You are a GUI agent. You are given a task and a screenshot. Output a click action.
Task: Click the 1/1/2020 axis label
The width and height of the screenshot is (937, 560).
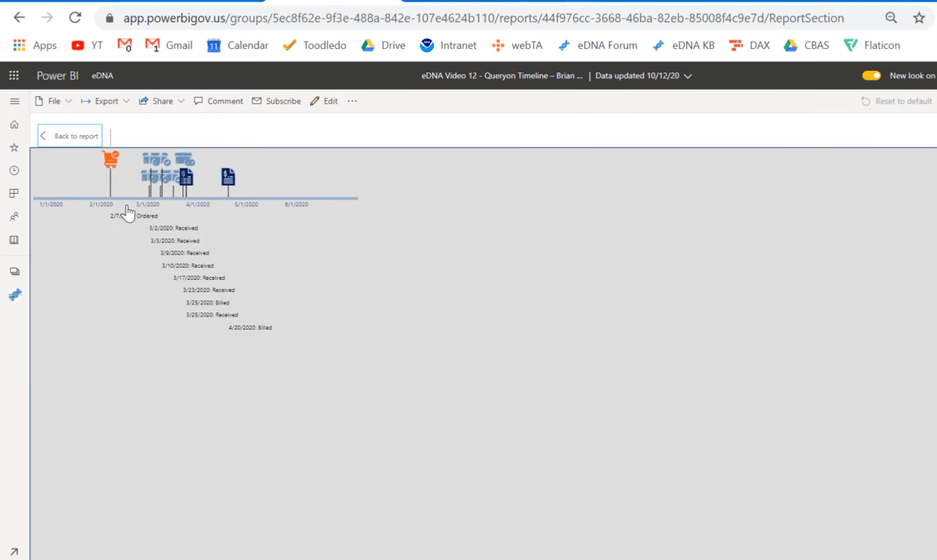pyautogui.click(x=50, y=204)
